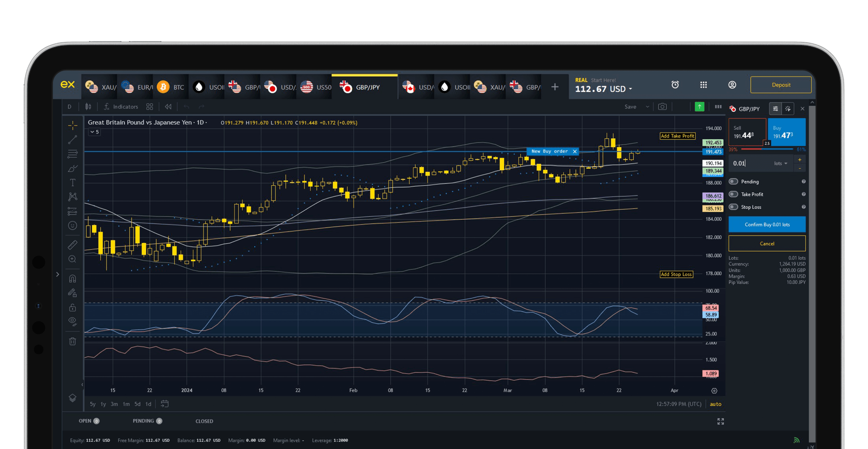This screenshot has width=868, height=449.
Task: Select the 5d time range
Action: pos(137,404)
